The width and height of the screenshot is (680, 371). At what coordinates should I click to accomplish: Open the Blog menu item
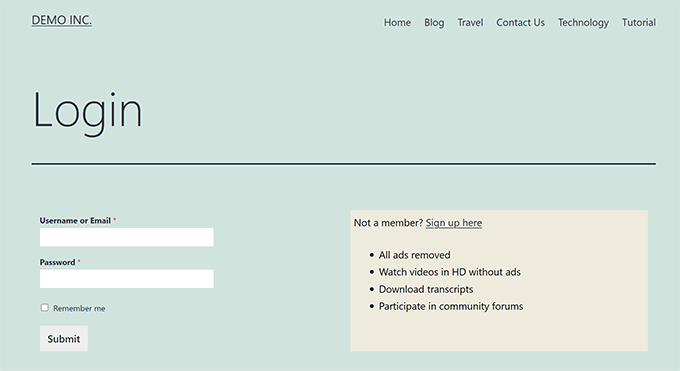434,23
